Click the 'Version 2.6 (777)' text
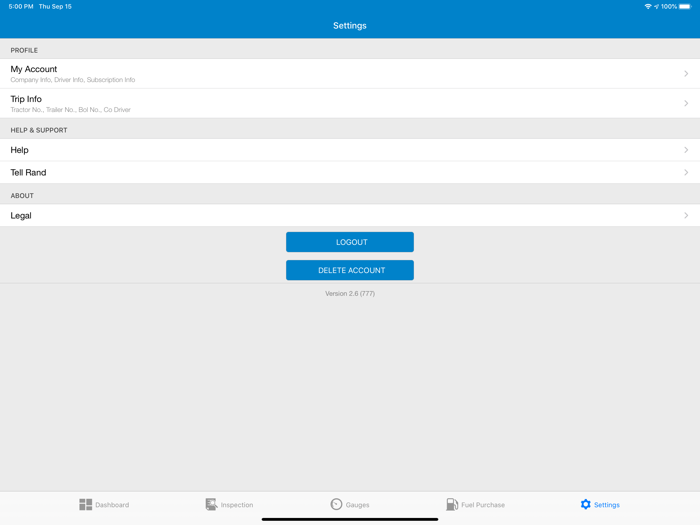Image resolution: width=700 pixels, height=525 pixels. 350,293
